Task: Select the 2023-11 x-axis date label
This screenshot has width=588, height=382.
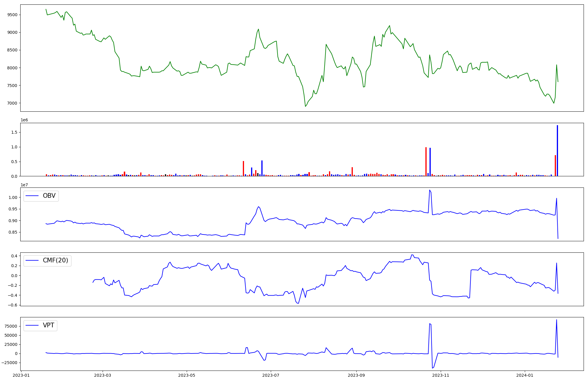Action: pyautogui.click(x=441, y=375)
